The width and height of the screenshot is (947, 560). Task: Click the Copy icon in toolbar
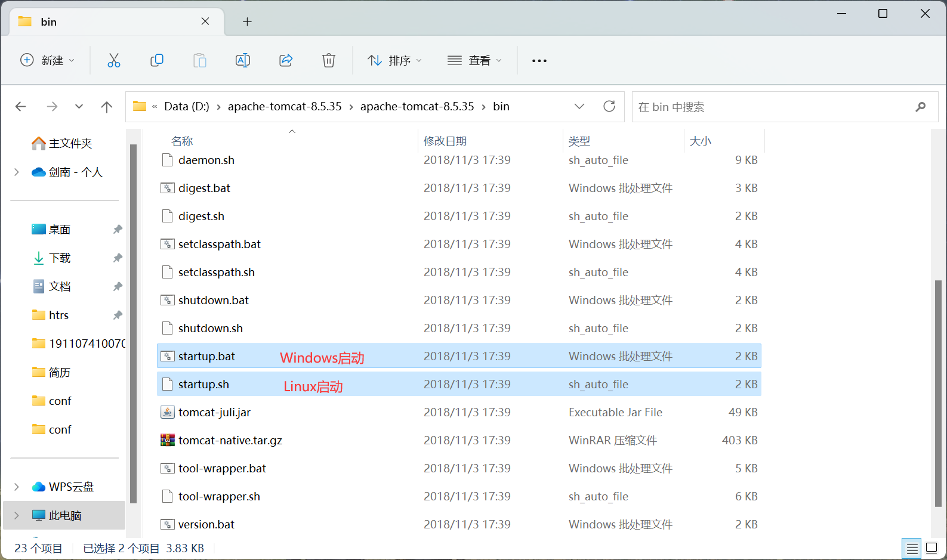point(157,60)
